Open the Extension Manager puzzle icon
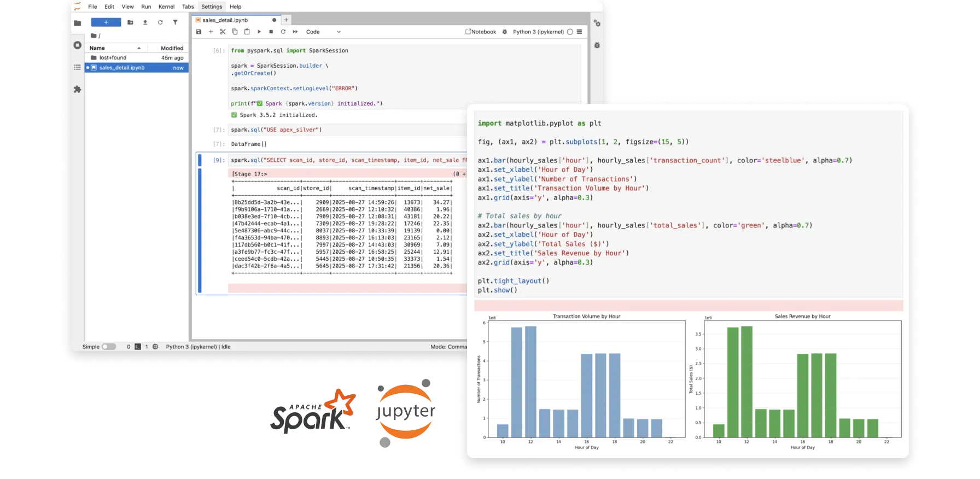Viewport: 980px width, 479px height. click(77, 89)
